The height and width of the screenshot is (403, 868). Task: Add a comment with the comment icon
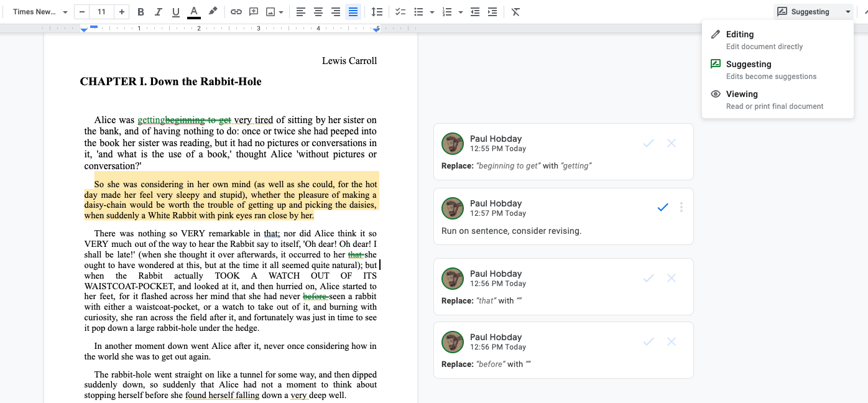pos(253,11)
